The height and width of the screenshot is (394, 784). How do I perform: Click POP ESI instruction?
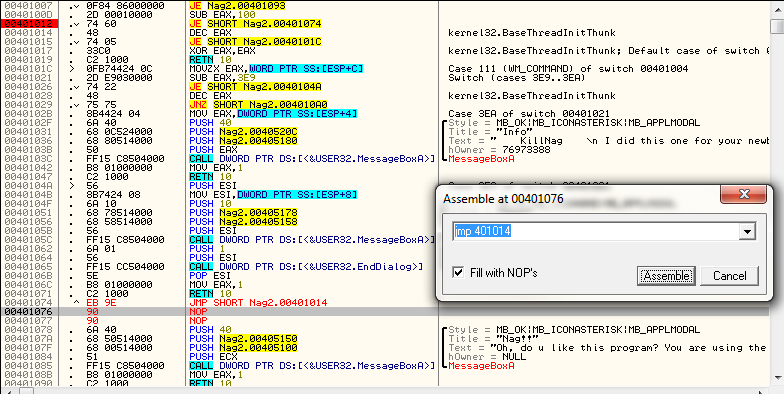(210, 276)
